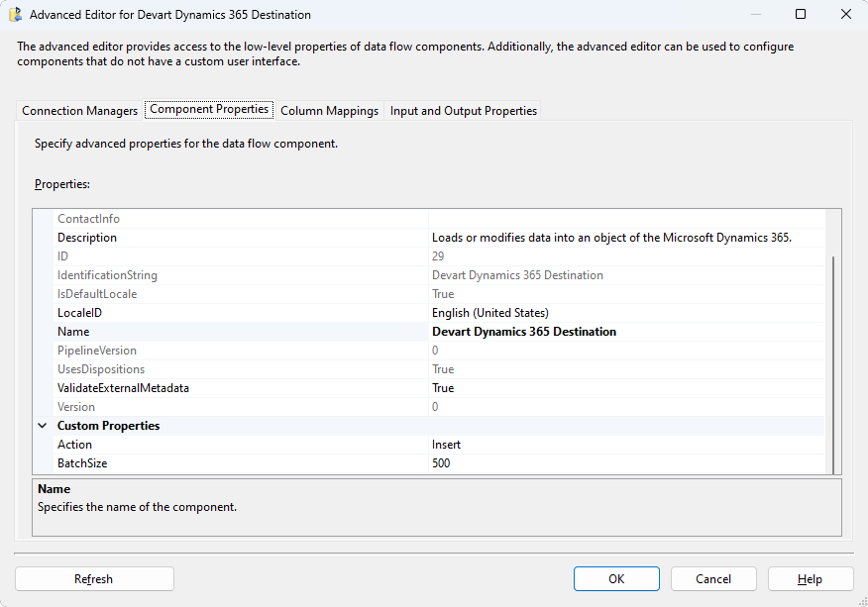Edit the Description property value
This screenshot has height=607, width=868.
(x=624, y=238)
